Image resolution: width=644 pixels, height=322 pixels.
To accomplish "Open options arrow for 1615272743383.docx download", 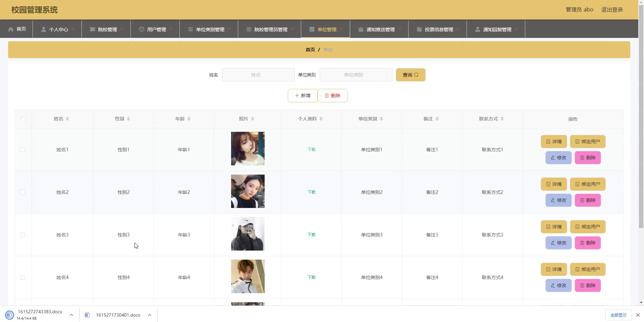I will (71, 315).
